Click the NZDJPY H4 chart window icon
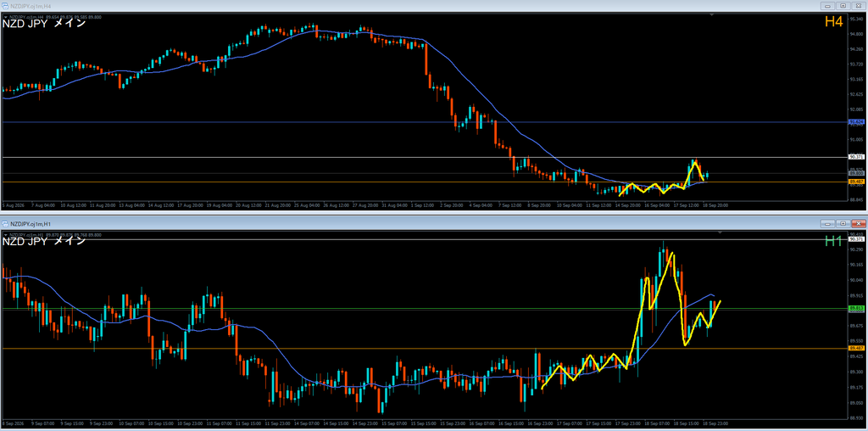 tap(6, 6)
